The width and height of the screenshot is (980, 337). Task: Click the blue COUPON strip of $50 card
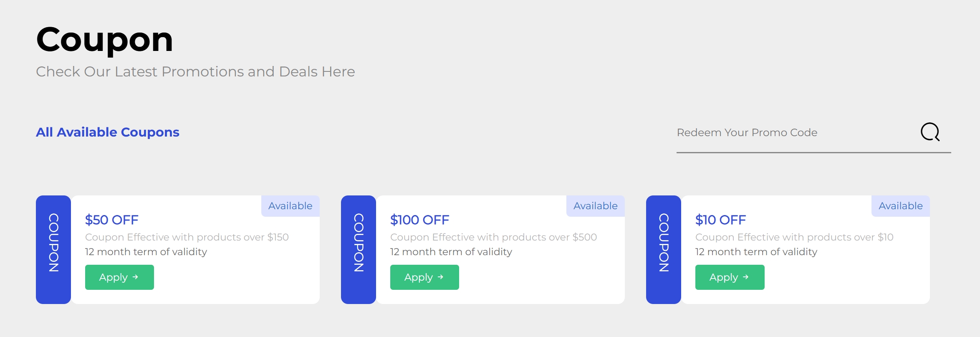pyautogui.click(x=53, y=249)
